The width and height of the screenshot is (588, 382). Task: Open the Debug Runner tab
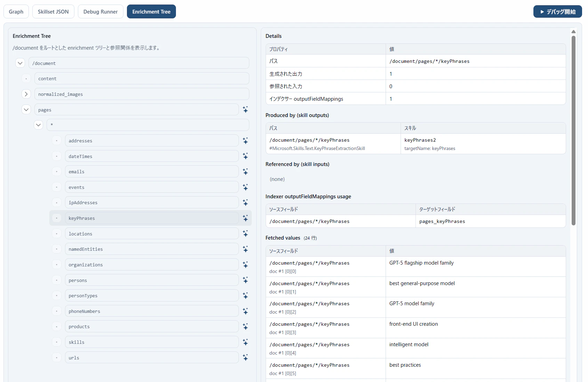100,11
